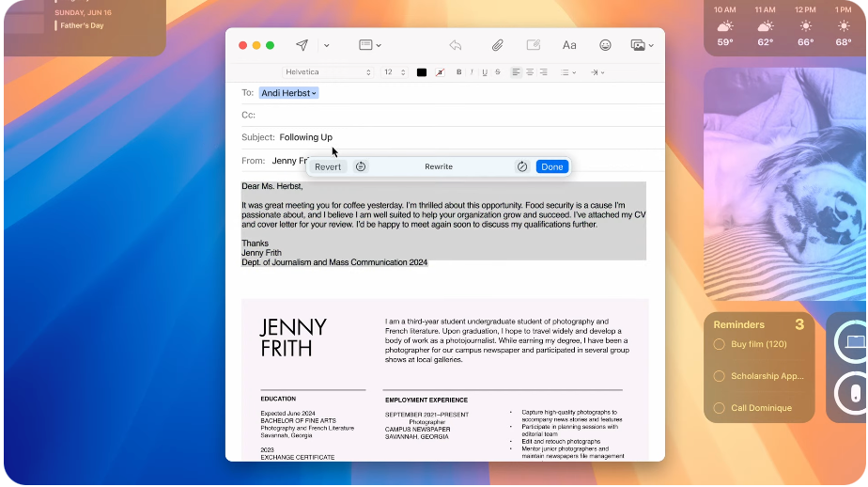This screenshot has height=487, width=868.
Task: Click the Send message paper plane icon
Action: (302, 45)
